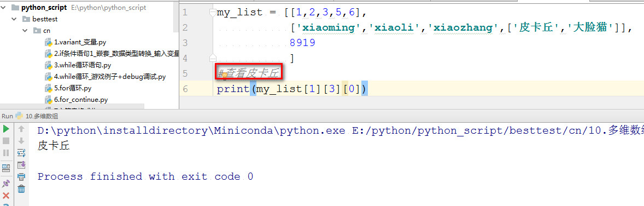
Task: Click the Scroll to end icon
Action: point(21,165)
